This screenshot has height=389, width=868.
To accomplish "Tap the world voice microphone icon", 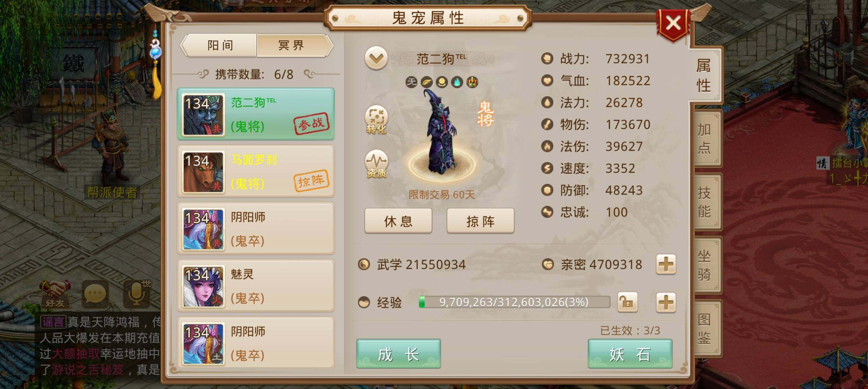I will (x=137, y=294).
